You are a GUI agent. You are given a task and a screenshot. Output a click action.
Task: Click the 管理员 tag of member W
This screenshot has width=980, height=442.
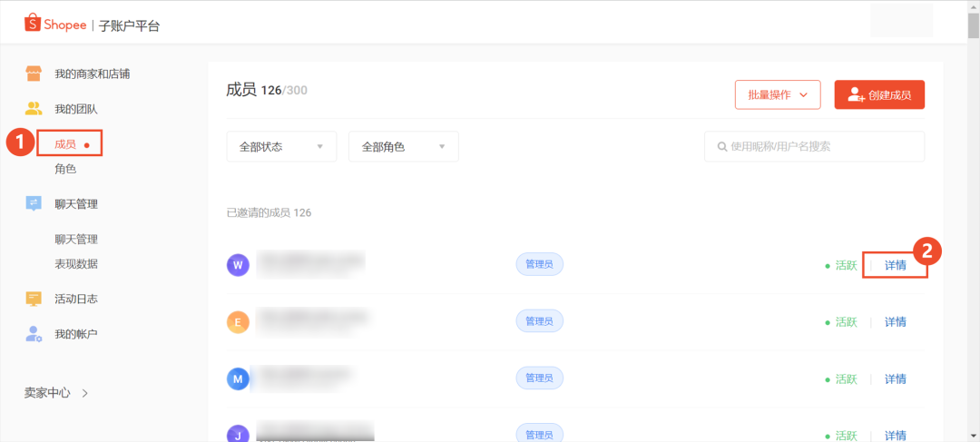[539, 264]
